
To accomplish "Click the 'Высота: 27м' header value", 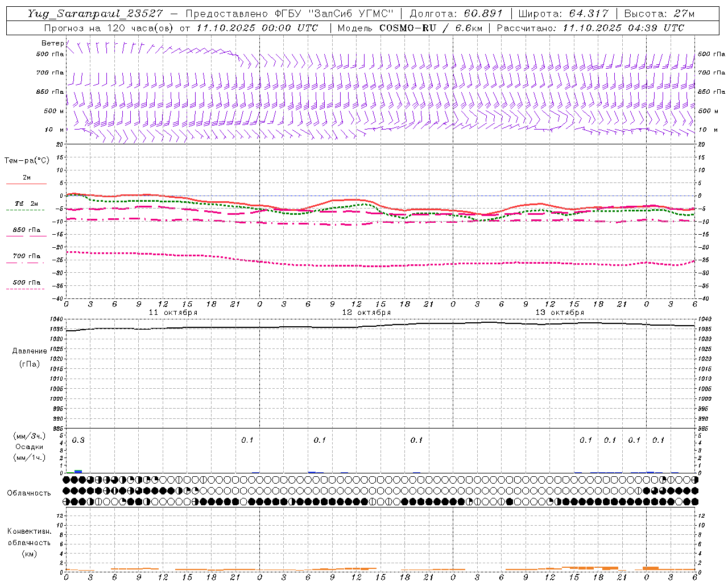I will pos(659,14).
